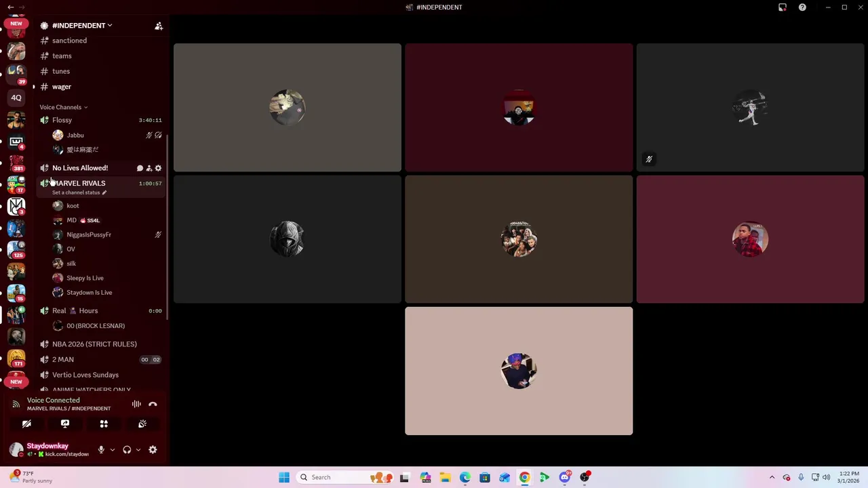Toggle headphone deafen
The image size is (868, 488).
point(127,449)
